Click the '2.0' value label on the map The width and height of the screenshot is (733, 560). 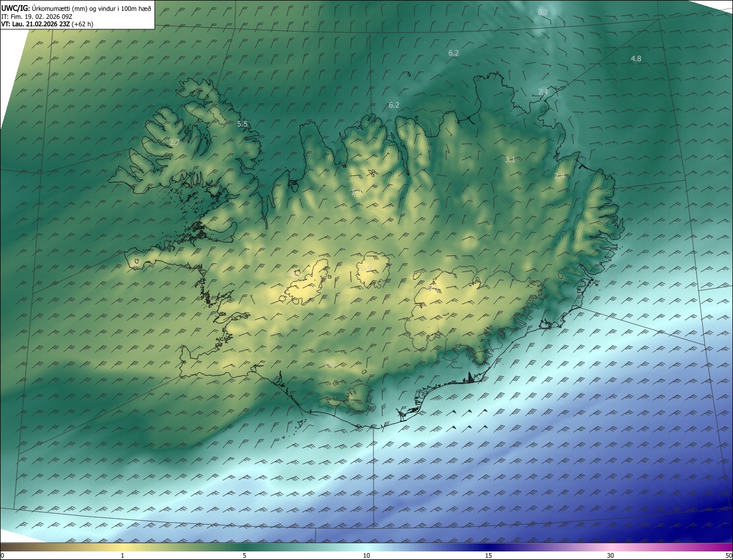330,365
